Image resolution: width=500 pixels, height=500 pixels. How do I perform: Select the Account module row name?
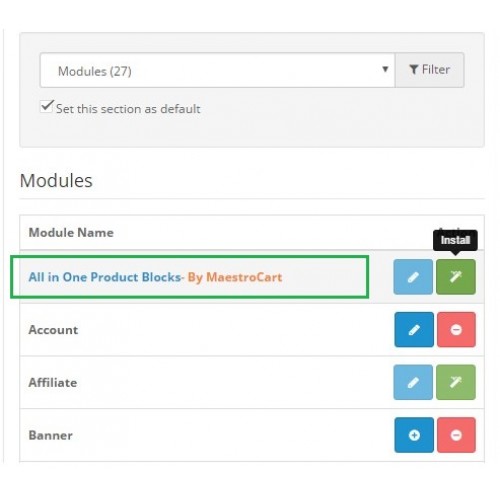tap(53, 330)
